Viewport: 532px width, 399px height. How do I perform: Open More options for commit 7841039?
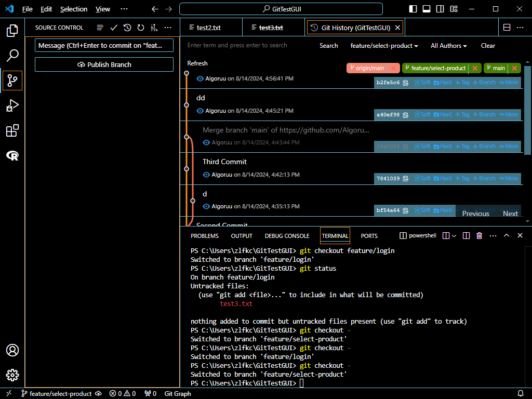click(509, 179)
